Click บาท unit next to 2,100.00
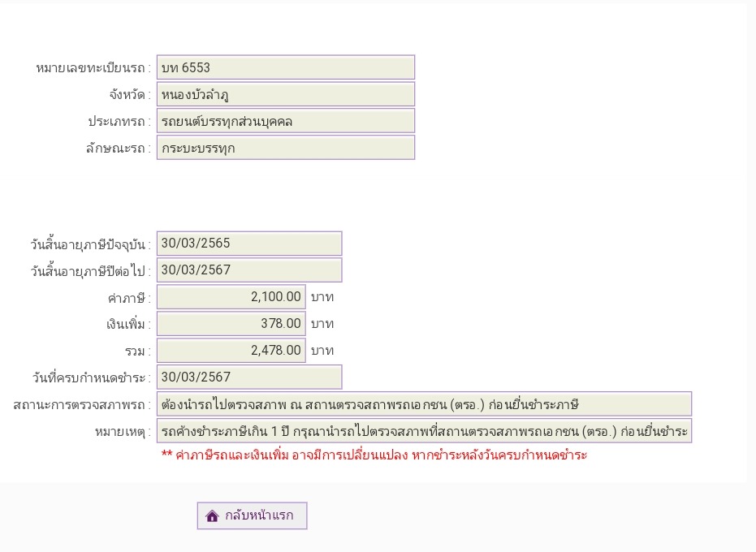This screenshot has height=552, width=756. point(322,297)
